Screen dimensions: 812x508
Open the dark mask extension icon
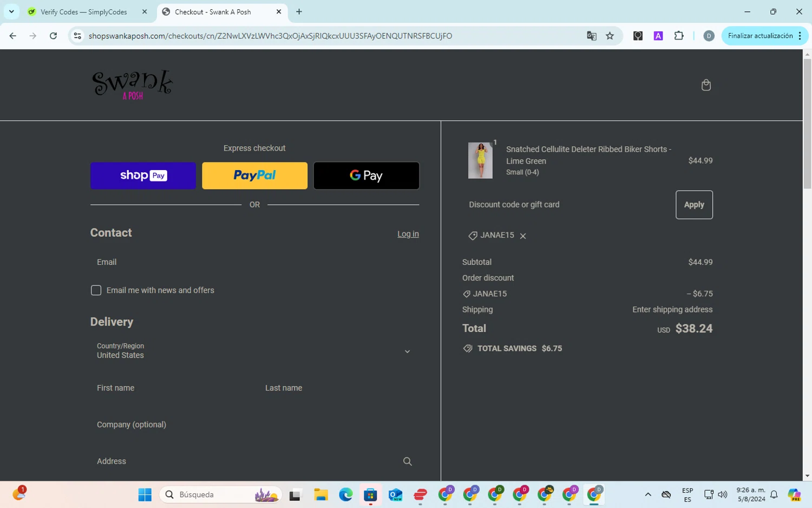(x=638, y=36)
